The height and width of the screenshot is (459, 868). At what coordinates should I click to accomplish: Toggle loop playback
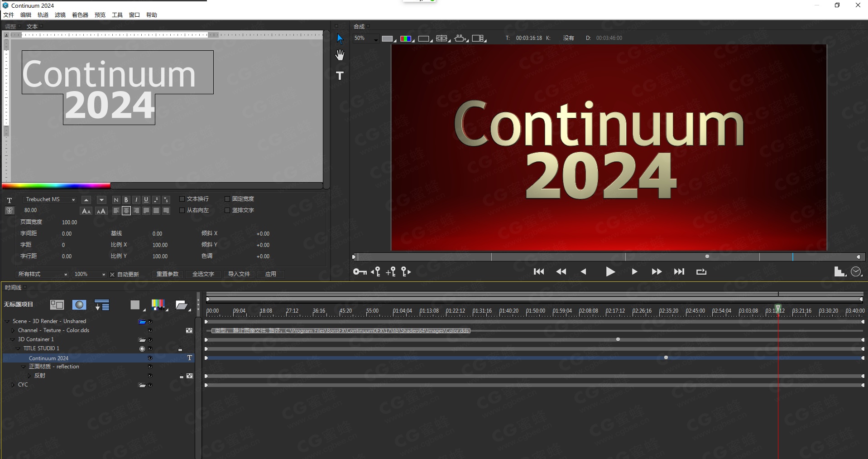[x=701, y=272]
